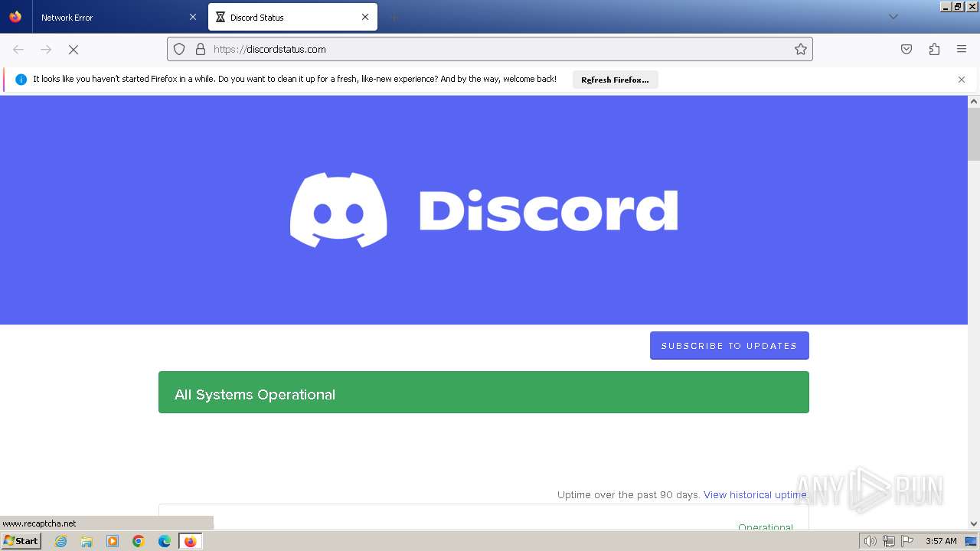Open a new tab with plus button
This screenshot has height=551, width=980.
pos(394,17)
